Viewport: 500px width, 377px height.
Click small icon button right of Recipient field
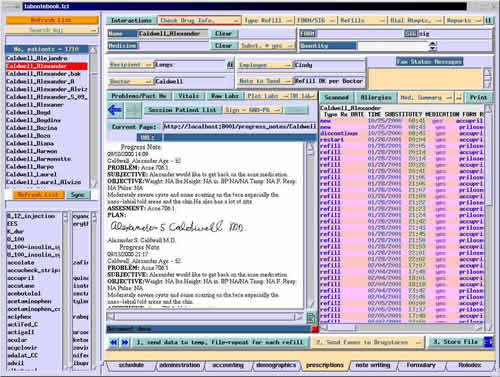coord(230,65)
